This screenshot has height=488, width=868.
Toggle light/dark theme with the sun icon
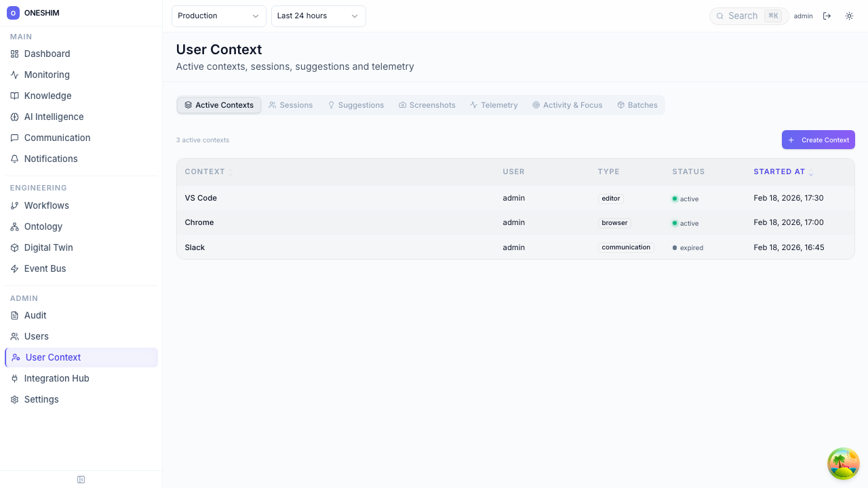[x=849, y=16]
